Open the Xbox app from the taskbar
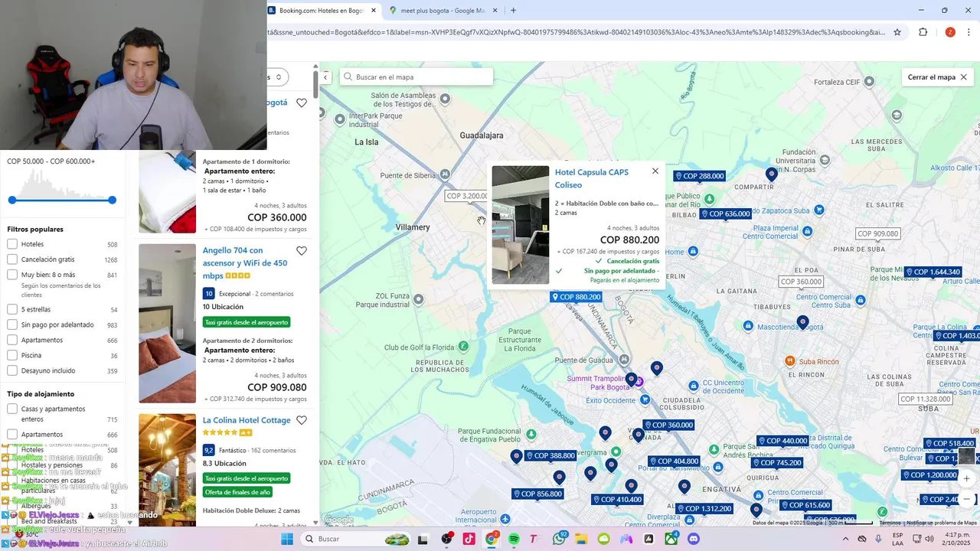This screenshot has height=551, width=980. [671, 539]
